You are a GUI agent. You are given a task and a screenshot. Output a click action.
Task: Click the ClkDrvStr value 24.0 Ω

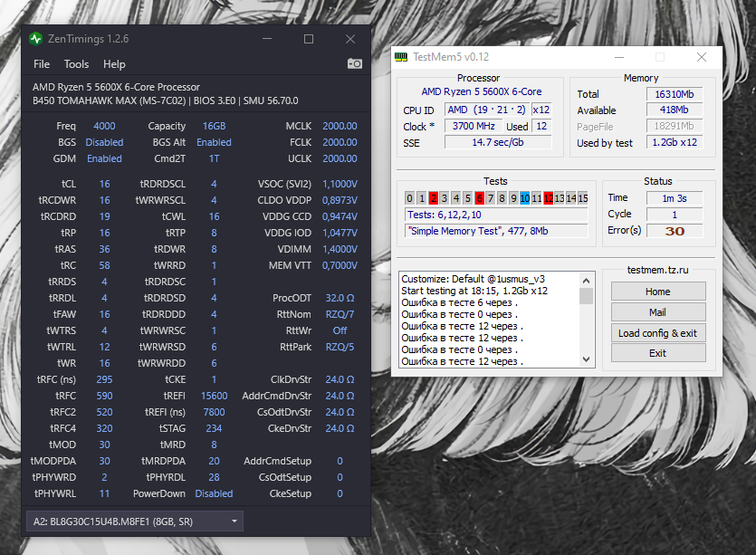point(340,379)
